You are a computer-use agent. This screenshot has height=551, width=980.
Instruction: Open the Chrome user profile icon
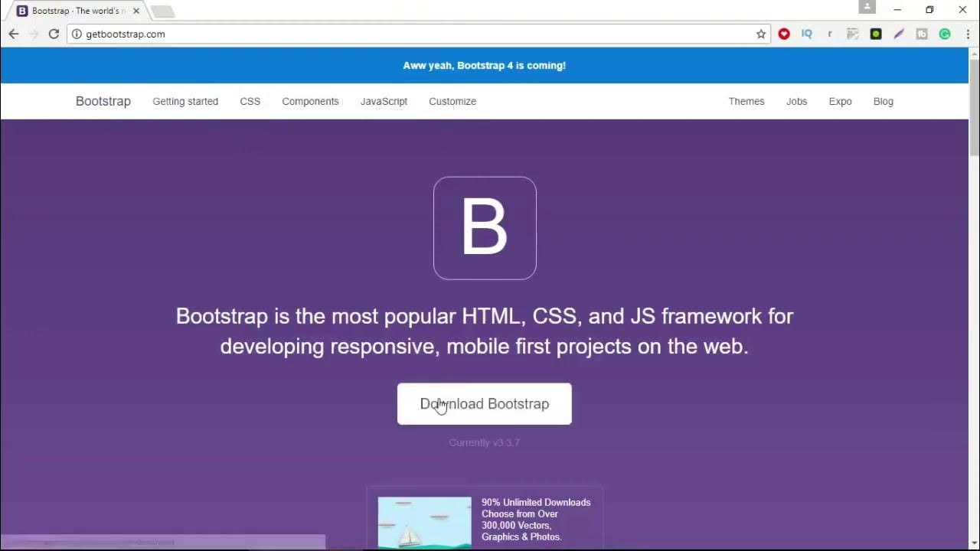click(867, 7)
